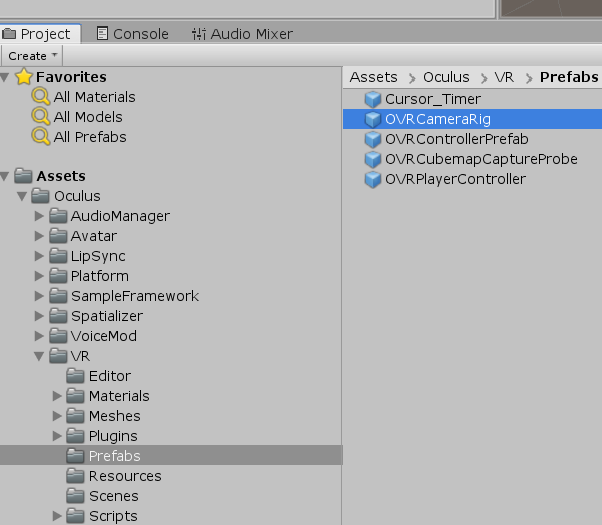
Task: Expand the Meshes folder
Action: coord(56,416)
